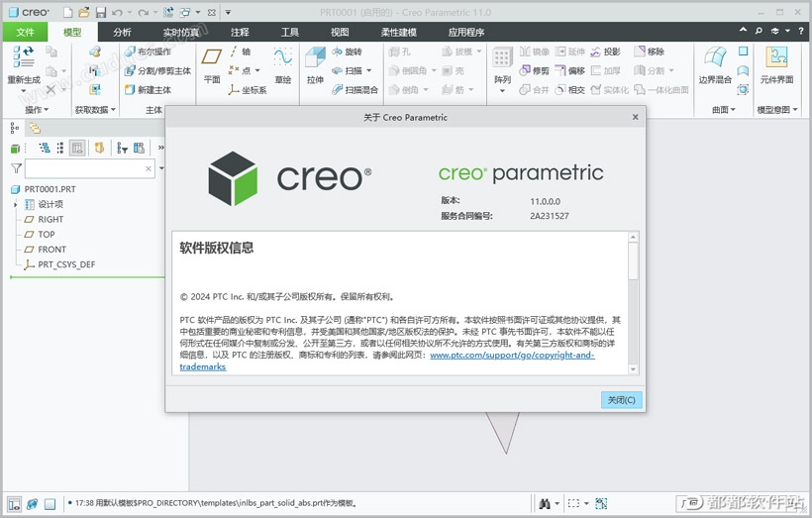The image size is (812, 518).
Task: Start a Sketch (草绘)
Action: 283,64
